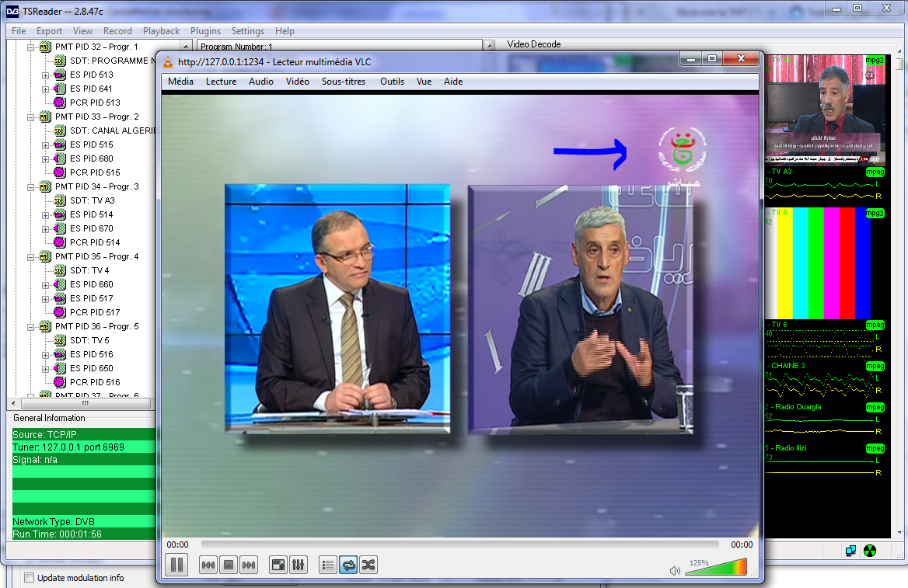Expand the ES PID 660 node
The width and height of the screenshot is (908, 588).
[x=45, y=285]
